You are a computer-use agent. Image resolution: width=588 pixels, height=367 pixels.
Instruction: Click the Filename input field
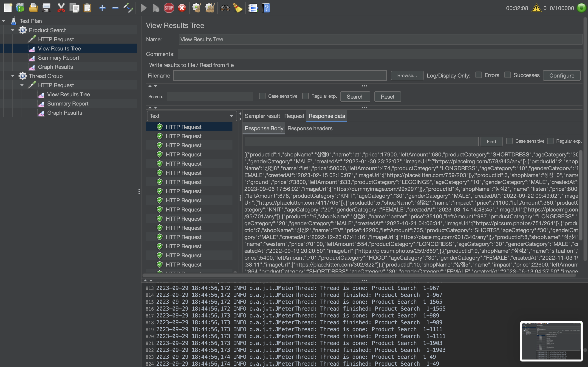click(280, 75)
